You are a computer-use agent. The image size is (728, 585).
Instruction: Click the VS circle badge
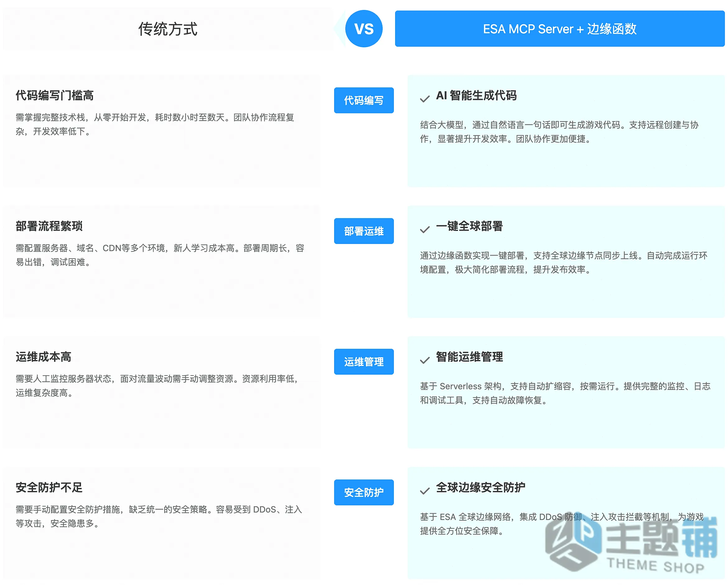[364, 29]
